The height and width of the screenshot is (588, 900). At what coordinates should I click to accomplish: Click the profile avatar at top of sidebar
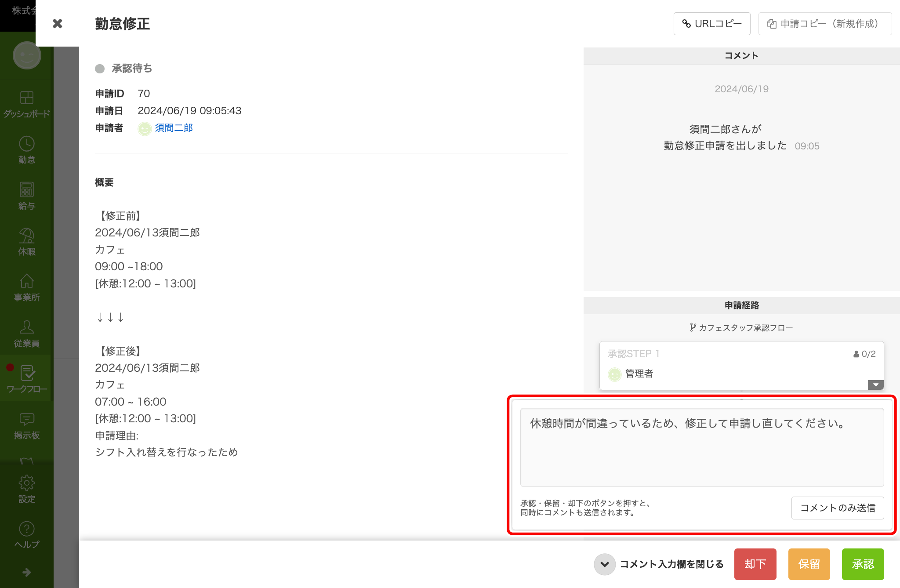(x=27, y=55)
